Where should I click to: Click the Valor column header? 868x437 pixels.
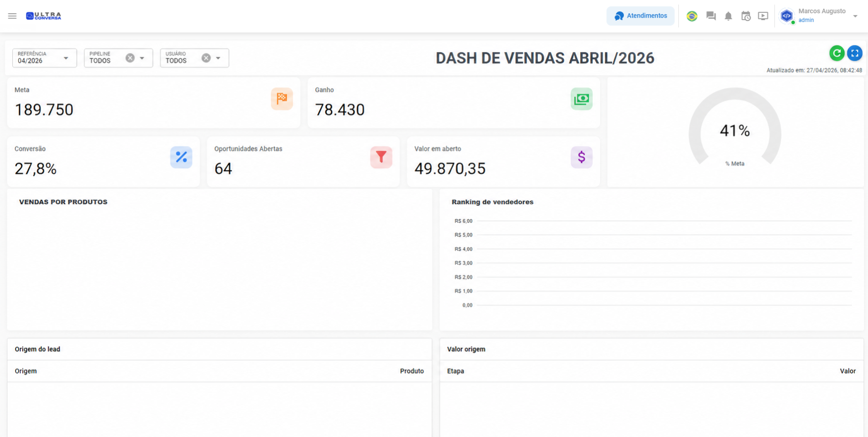(847, 371)
